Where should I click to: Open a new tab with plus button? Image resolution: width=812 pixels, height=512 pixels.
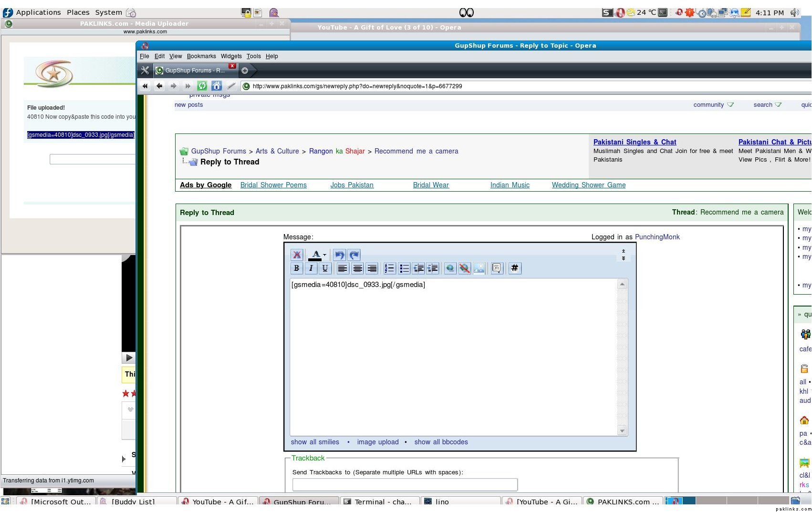tap(245, 71)
